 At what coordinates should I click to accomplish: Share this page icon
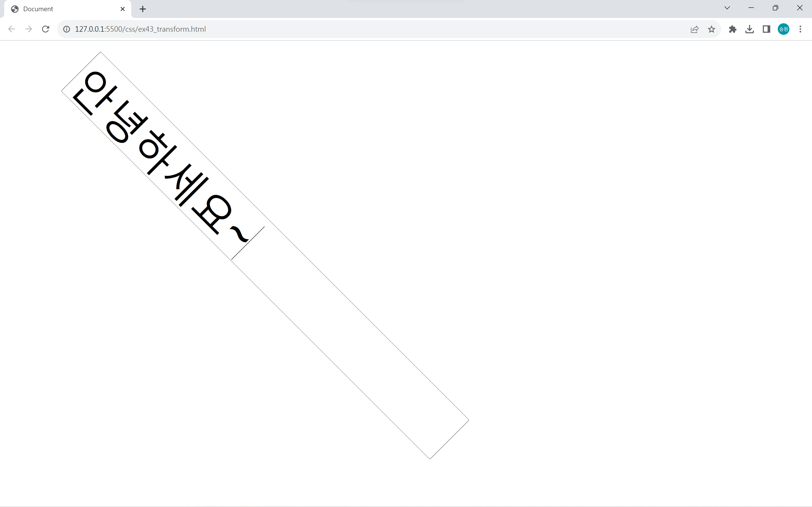tap(694, 29)
